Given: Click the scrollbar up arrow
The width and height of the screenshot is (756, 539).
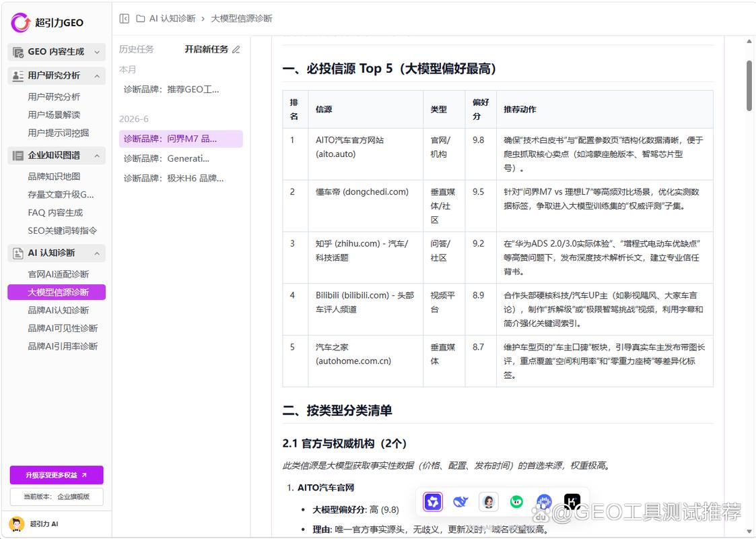Looking at the screenshot, I should [749, 42].
